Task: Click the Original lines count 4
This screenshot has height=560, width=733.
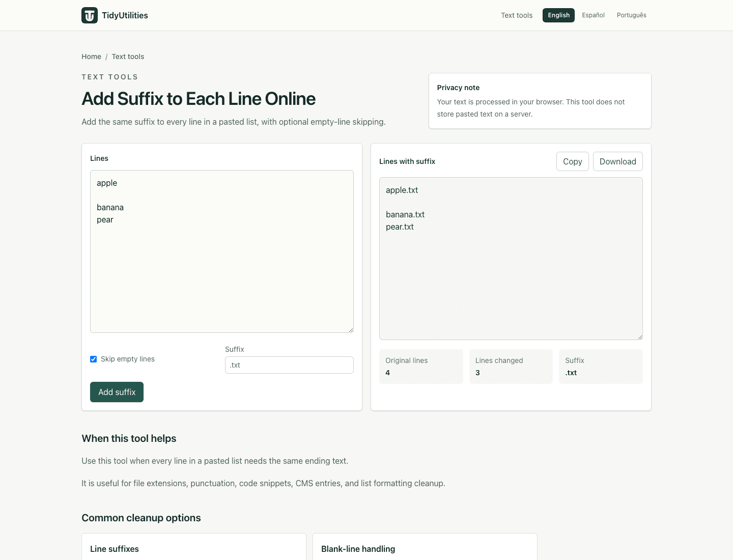Action: tap(387, 373)
